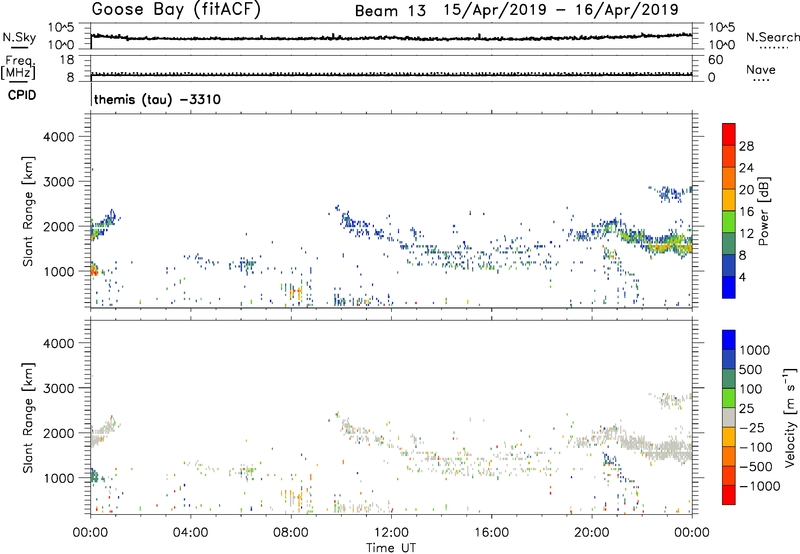Click the N.Search legend label
Viewport: 800px width, 554px height.
tap(772, 37)
